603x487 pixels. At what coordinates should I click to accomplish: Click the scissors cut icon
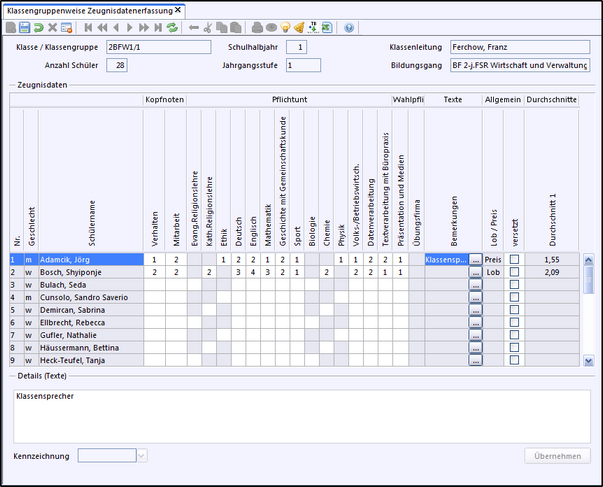point(208,28)
